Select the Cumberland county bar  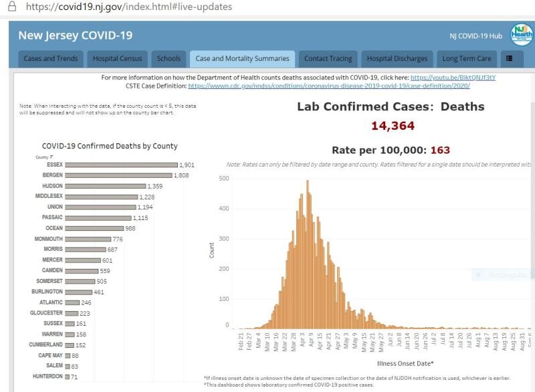tap(70, 345)
